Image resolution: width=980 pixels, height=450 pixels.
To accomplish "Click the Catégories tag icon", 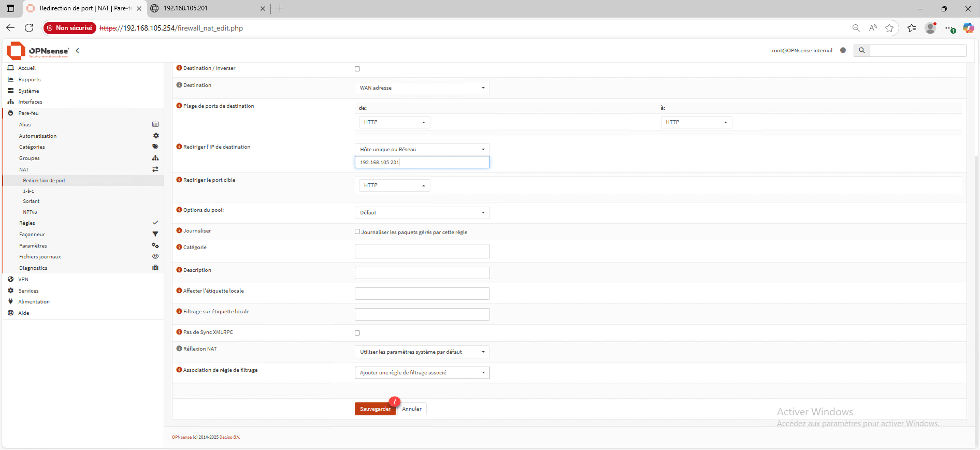I will [x=155, y=147].
